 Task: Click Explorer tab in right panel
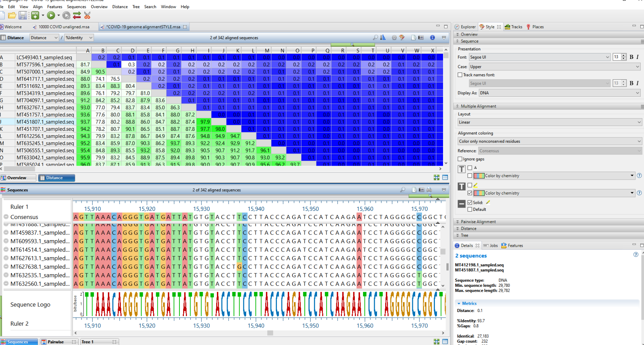click(465, 27)
